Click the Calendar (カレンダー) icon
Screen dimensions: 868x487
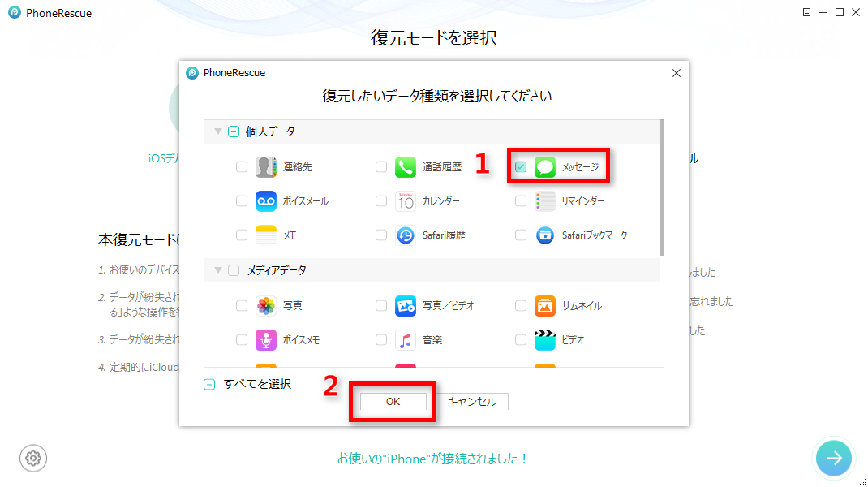point(406,201)
